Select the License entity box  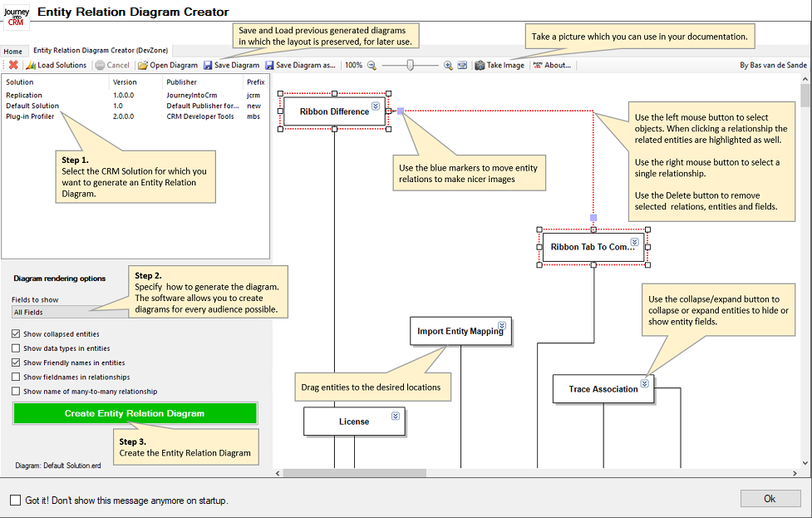click(354, 422)
